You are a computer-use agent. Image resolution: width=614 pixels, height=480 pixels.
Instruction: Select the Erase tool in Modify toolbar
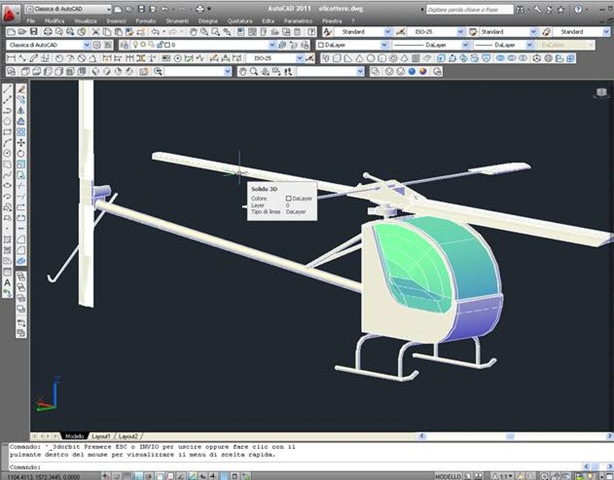[x=21, y=88]
